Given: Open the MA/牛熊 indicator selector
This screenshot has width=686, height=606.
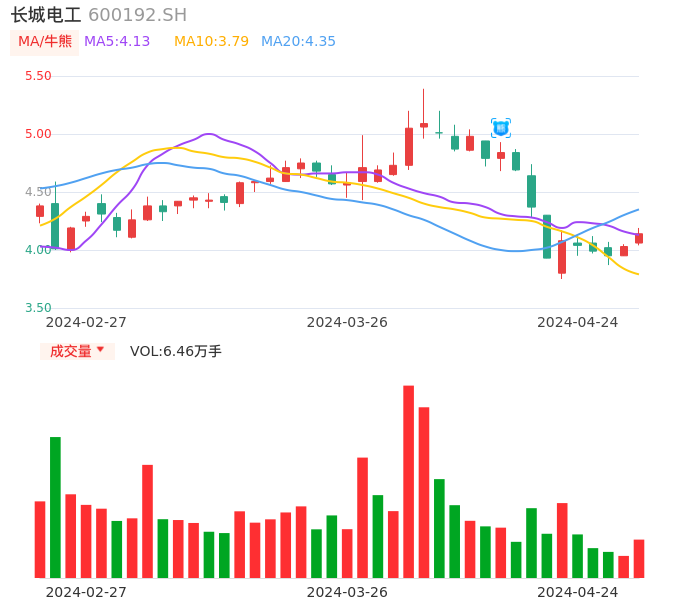Looking at the screenshot, I should [x=45, y=42].
